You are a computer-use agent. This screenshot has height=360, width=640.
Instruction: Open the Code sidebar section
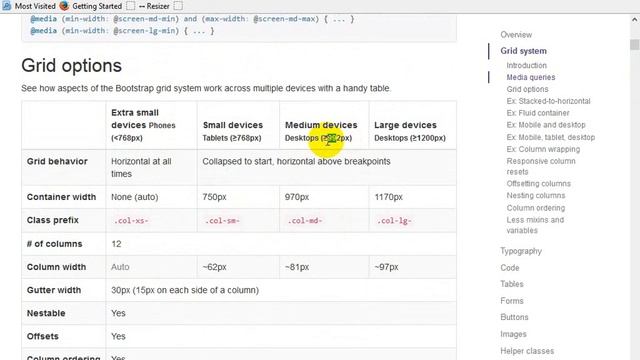tap(510, 268)
